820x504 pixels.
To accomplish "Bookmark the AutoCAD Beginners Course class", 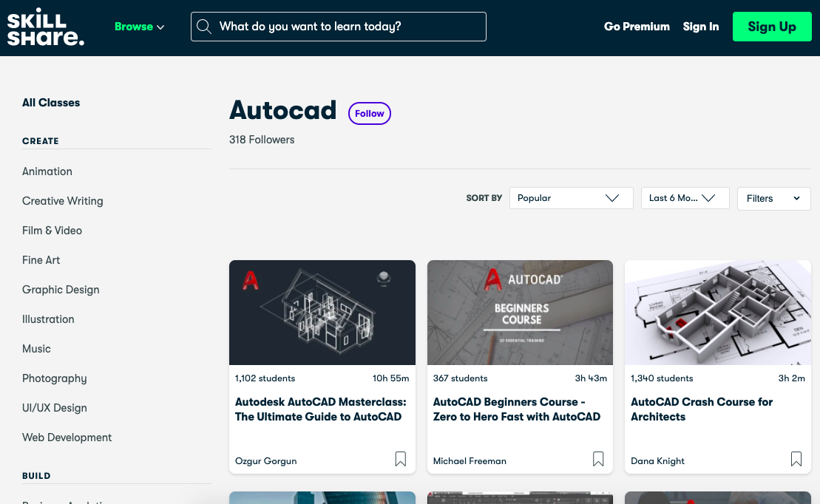I will tap(598, 459).
